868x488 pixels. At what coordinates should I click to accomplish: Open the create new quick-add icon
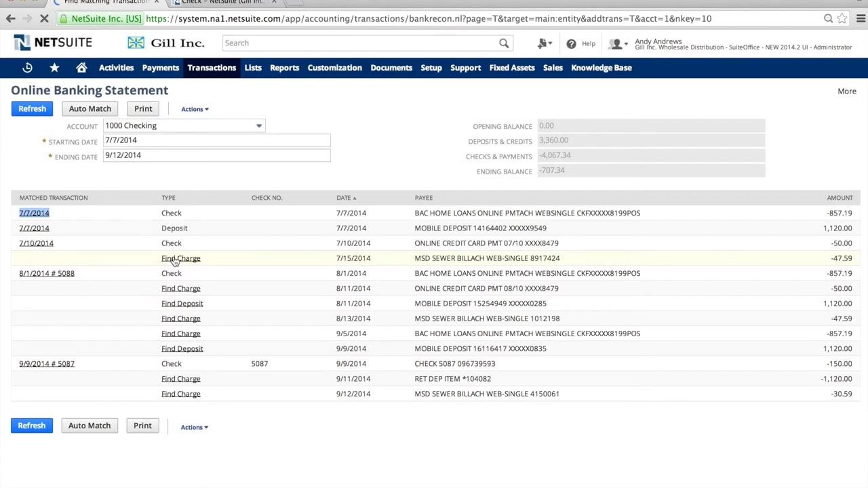[x=544, y=43]
